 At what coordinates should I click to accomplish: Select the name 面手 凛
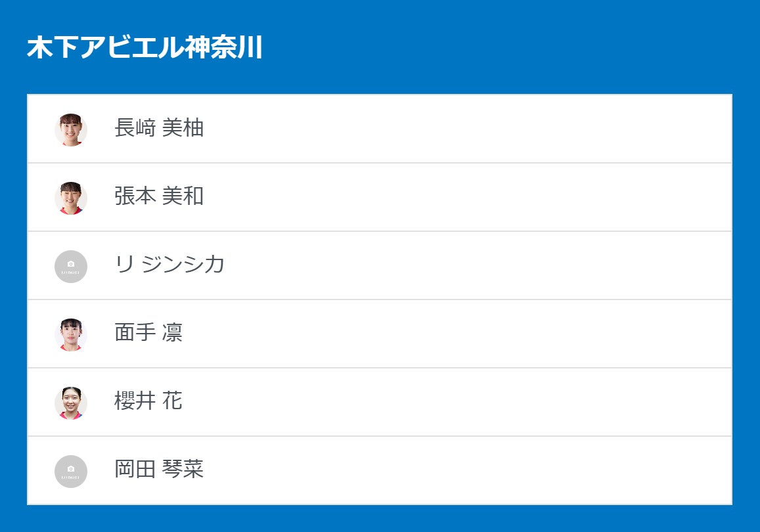pos(148,333)
